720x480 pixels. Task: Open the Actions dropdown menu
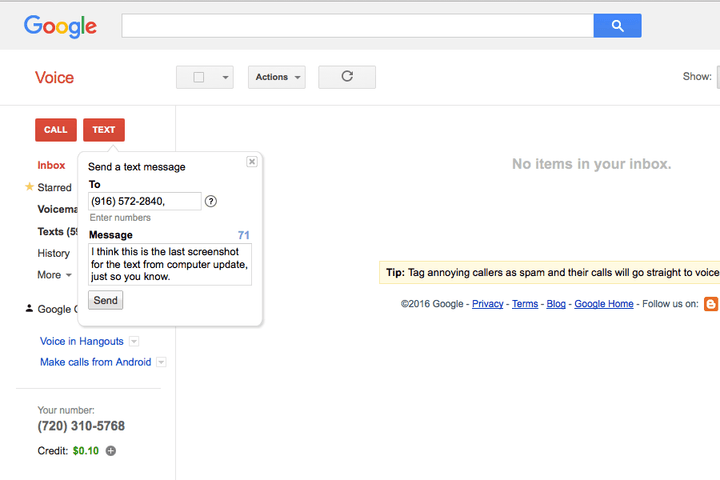(x=277, y=77)
